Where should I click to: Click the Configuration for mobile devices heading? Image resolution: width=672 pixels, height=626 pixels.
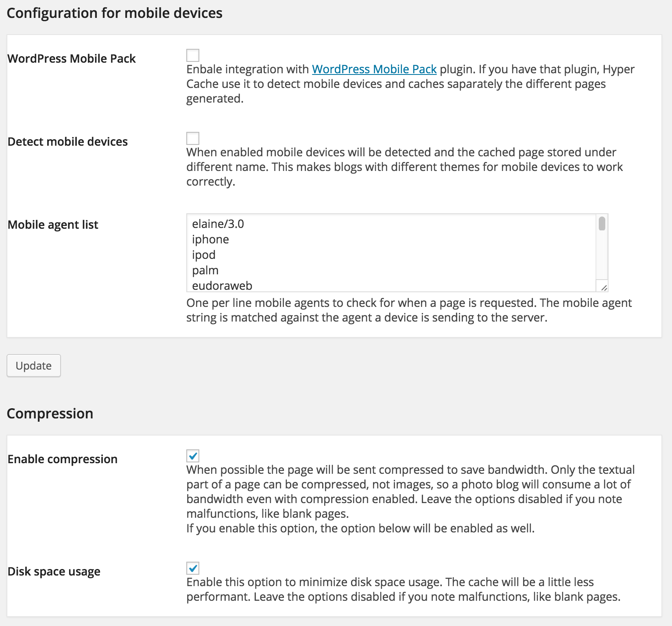click(x=115, y=13)
